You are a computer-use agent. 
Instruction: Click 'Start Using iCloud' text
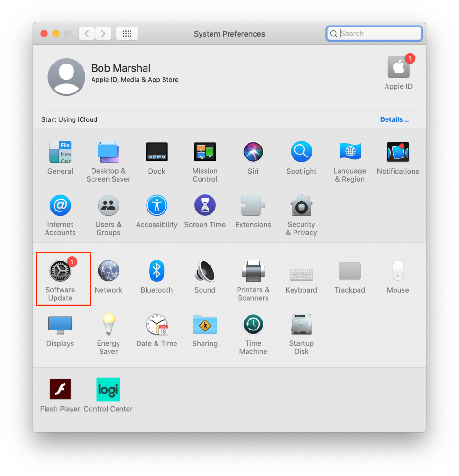(69, 119)
